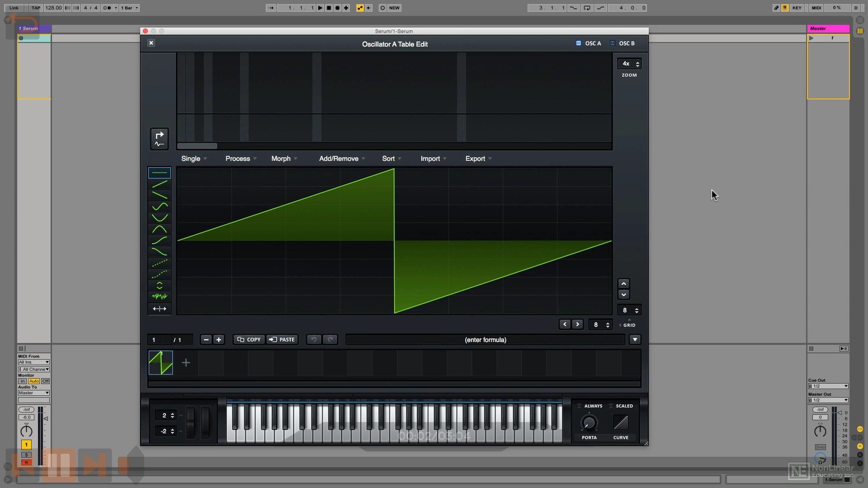
Task: Enable the SCALED portamento checkbox
Action: point(611,406)
